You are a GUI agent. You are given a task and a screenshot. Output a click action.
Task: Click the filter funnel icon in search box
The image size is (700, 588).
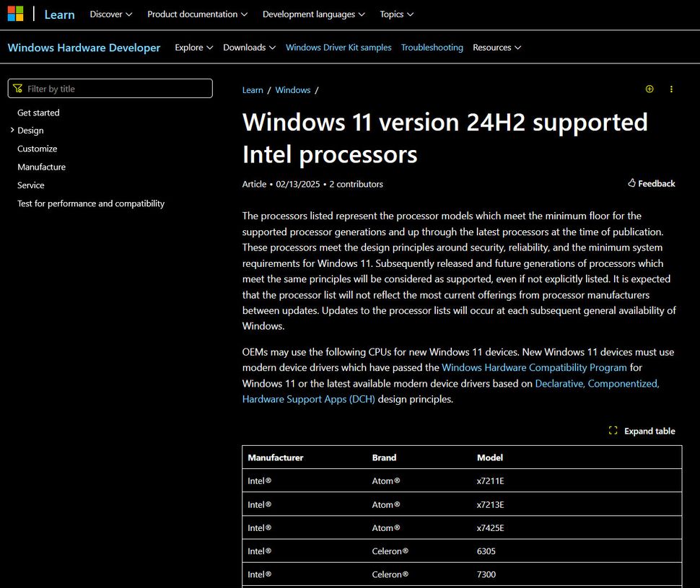coord(17,88)
